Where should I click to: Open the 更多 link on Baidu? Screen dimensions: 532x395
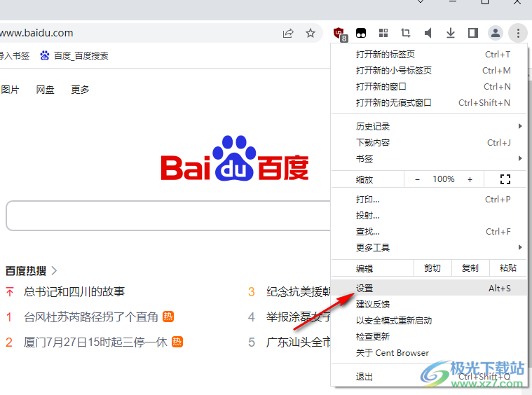click(80, 90)
